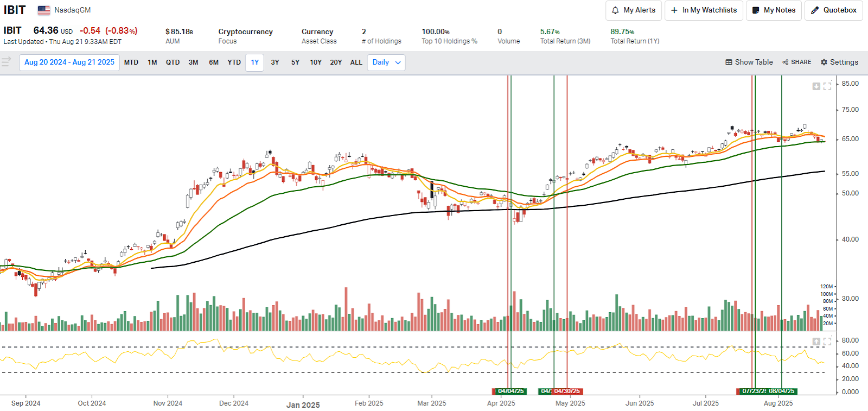868x411 pixels.
Task: Expand the RSI panel to fullscreen
Action: 827,342
